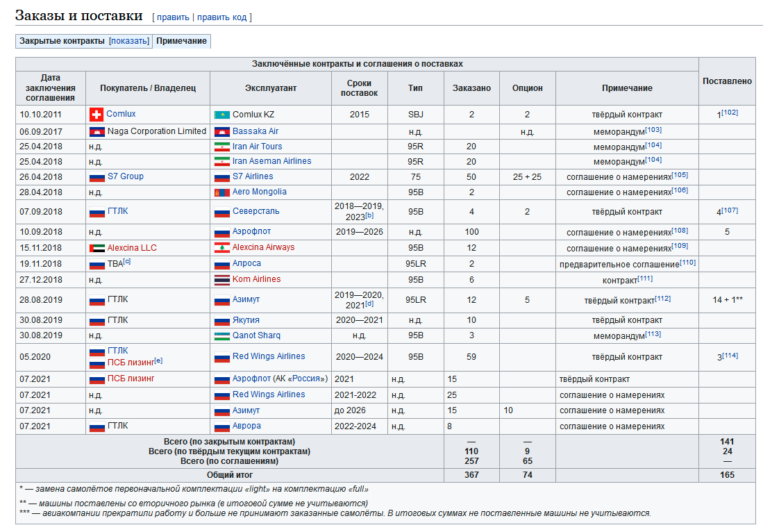Open the Аэрофлот link in 10.09.2018 row
This screenshot has width=763, height=532.
(251, 232)
